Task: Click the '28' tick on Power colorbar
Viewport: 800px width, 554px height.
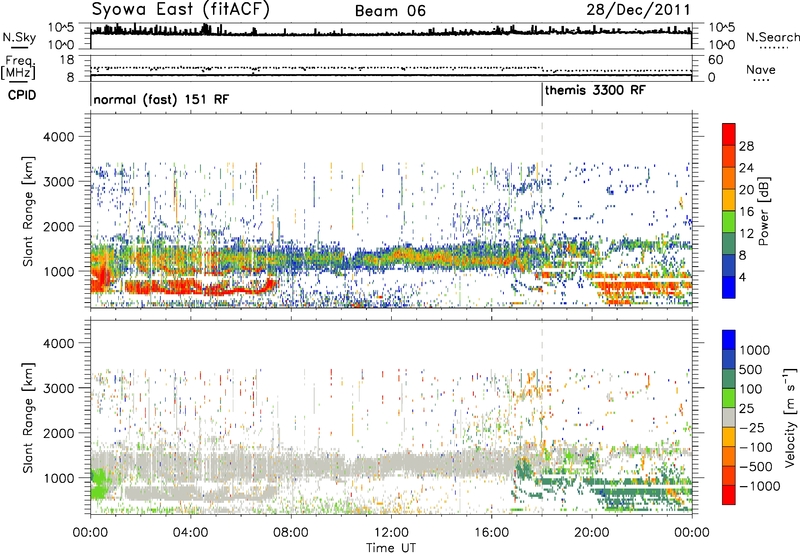Action: [746, 146]
